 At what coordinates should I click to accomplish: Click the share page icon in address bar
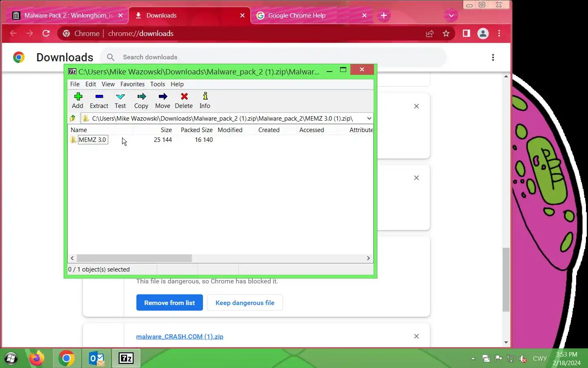click(x=430, y=34)
